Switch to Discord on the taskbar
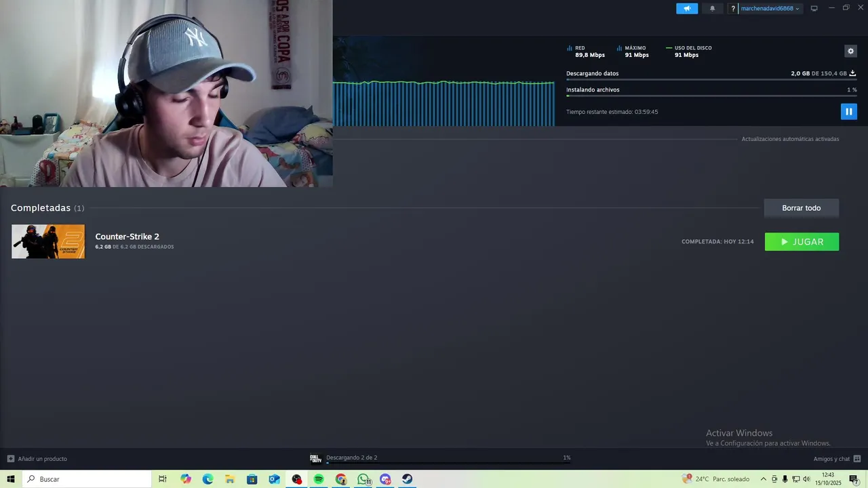 click(385, 479)
